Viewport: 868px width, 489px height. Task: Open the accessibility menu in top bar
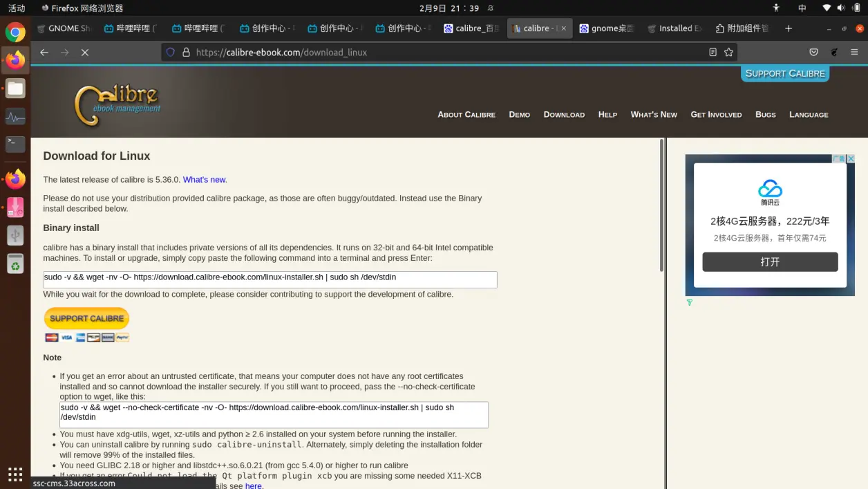click(776, 8)
